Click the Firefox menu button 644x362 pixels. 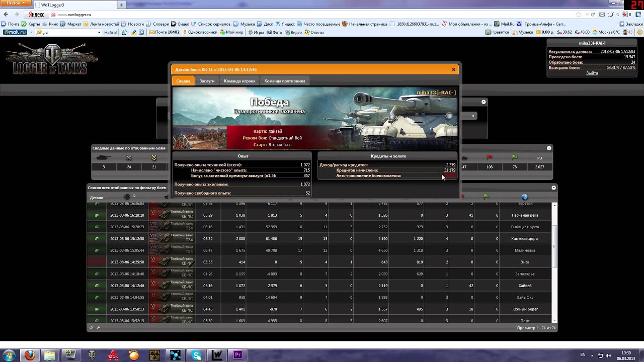(17, 4)
